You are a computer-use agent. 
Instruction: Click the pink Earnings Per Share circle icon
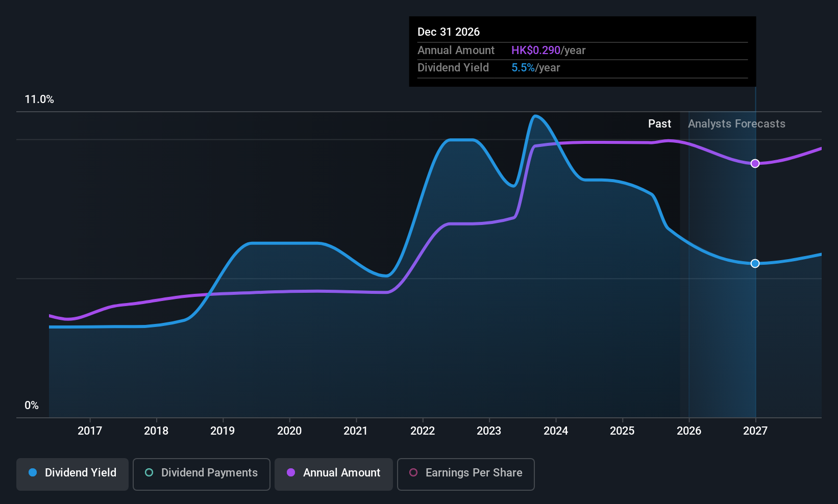413,472
